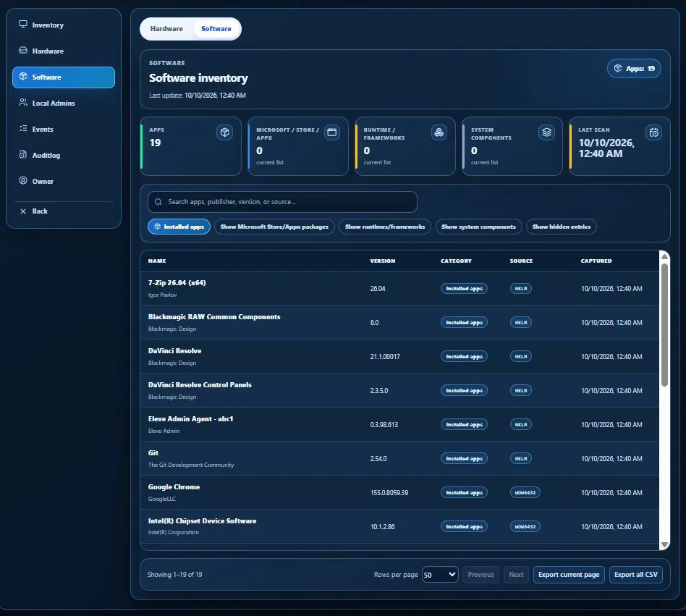Click the user circle icon beside Owner
Screen dimensions: 686x616
23,181
